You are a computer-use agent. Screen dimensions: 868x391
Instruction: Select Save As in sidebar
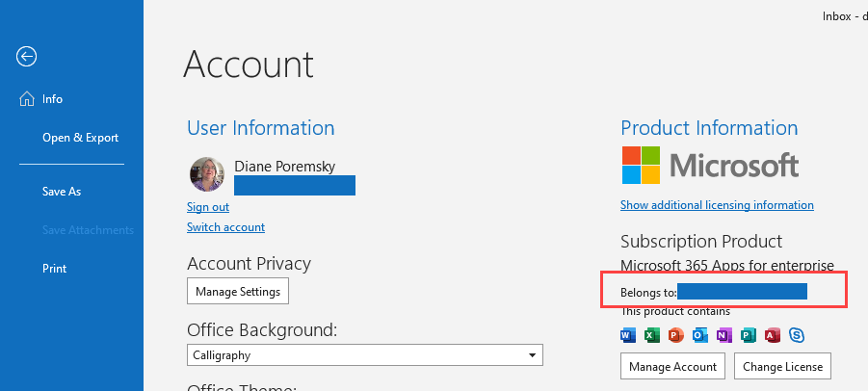(x=62, y=192)
